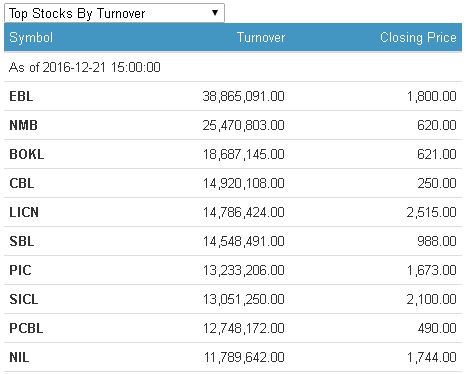Select the BOKL symbol link

(x=27, y=154)
